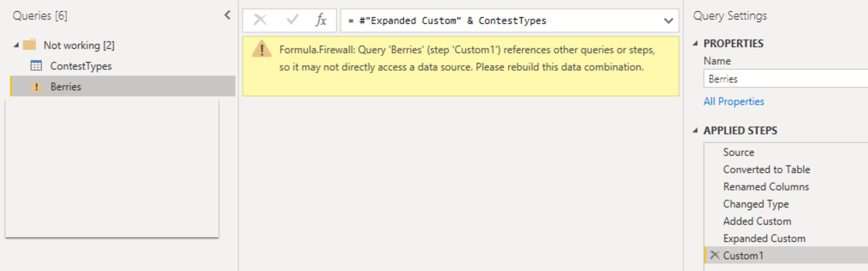Expand the formula bar dropdown arrow
Screen dimensions: 868x271
(668, 21)
